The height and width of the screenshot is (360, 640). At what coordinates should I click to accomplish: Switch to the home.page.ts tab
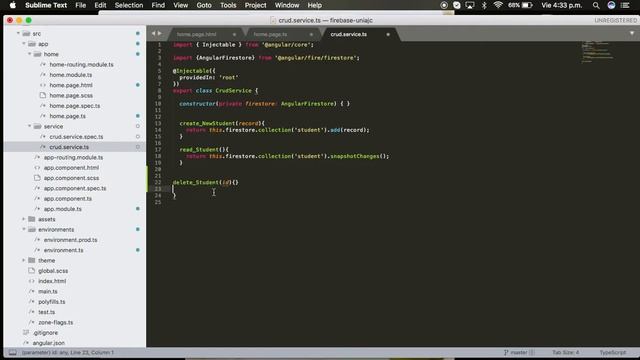[270, 34]
